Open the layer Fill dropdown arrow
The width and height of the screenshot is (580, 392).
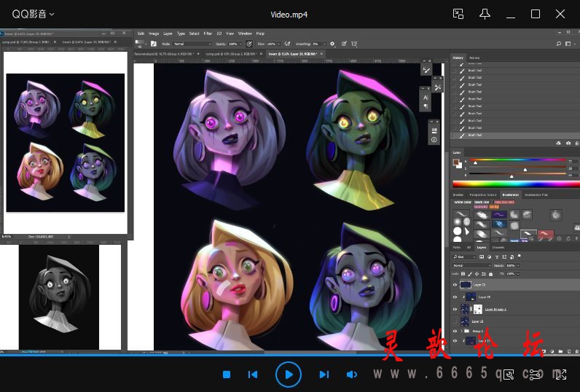(518, 274)
